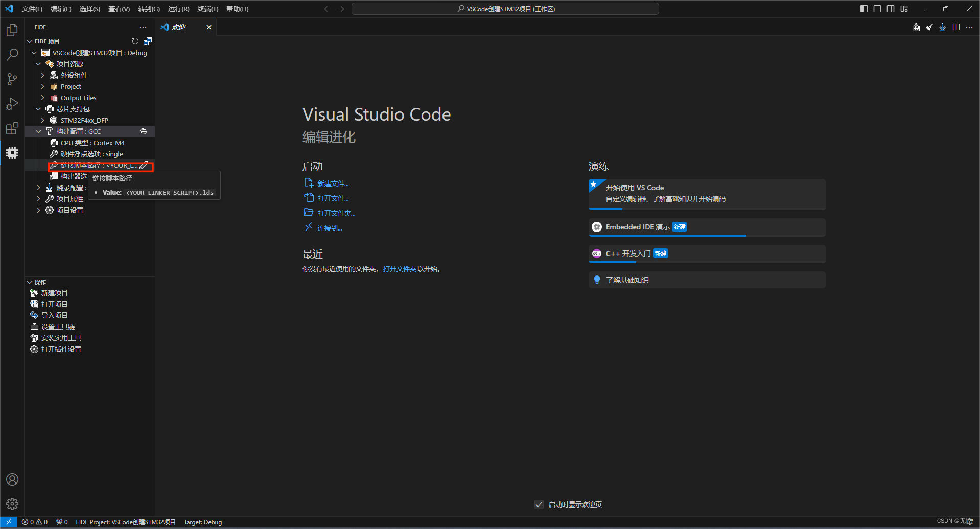The width and height of the screenshot is (980, 529).
Task: Click the ports indicator showing 0
Action: click(62, 522)
